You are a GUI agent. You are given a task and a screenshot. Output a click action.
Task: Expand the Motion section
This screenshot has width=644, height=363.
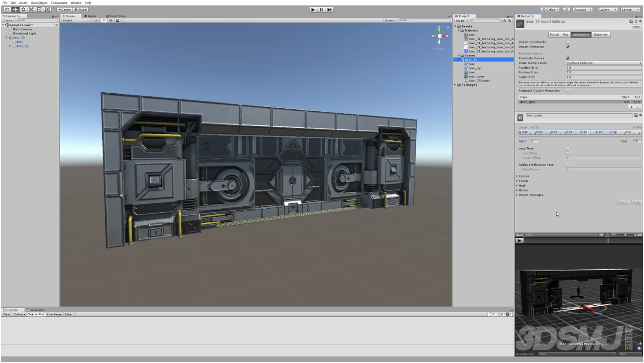click(517, 190)
